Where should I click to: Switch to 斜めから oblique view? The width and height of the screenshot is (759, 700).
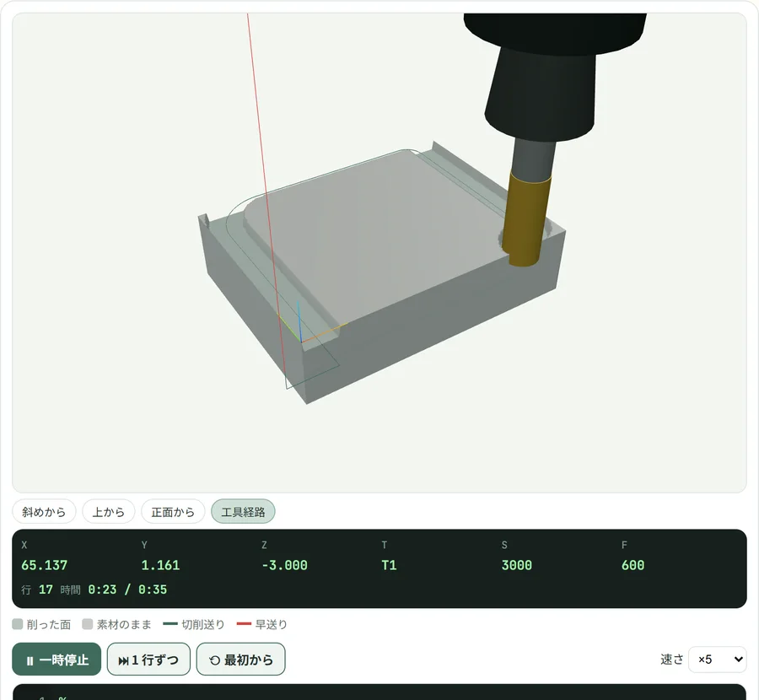44,512
